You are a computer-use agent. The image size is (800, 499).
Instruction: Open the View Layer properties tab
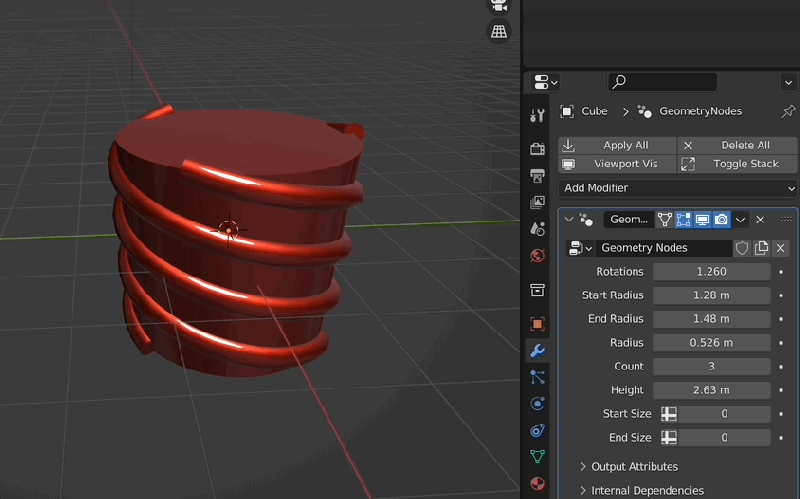point(537,203)
